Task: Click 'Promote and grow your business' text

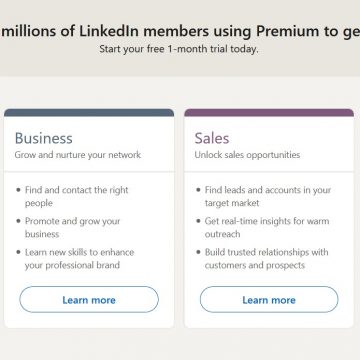Action: [73, 227]
